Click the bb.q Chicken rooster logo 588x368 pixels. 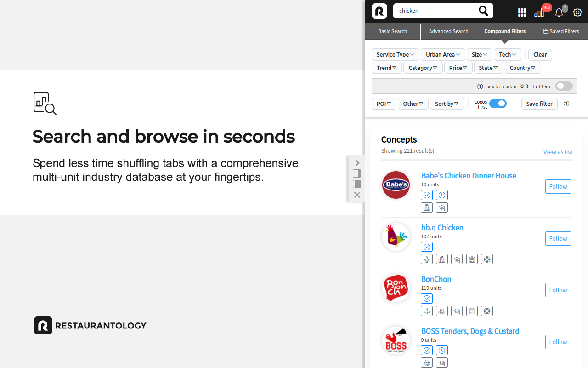click(396, 237)
